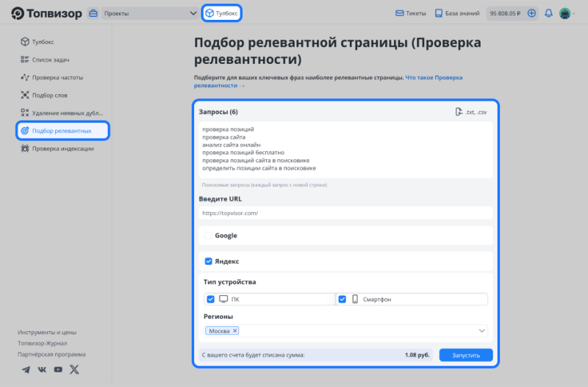Screen dimensions: 588x387
Task: Expand the Проекты dropdown
Action: click(x=150, y=13)
